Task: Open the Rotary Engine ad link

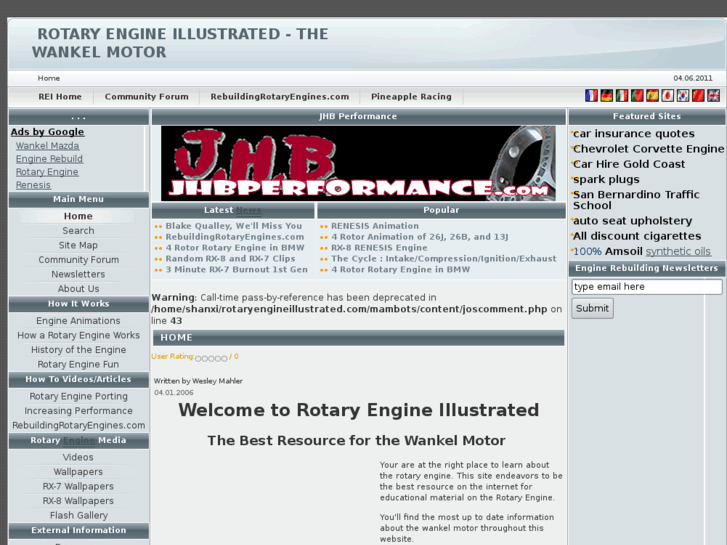Action: pyautogui.click(x=47, y=172)
